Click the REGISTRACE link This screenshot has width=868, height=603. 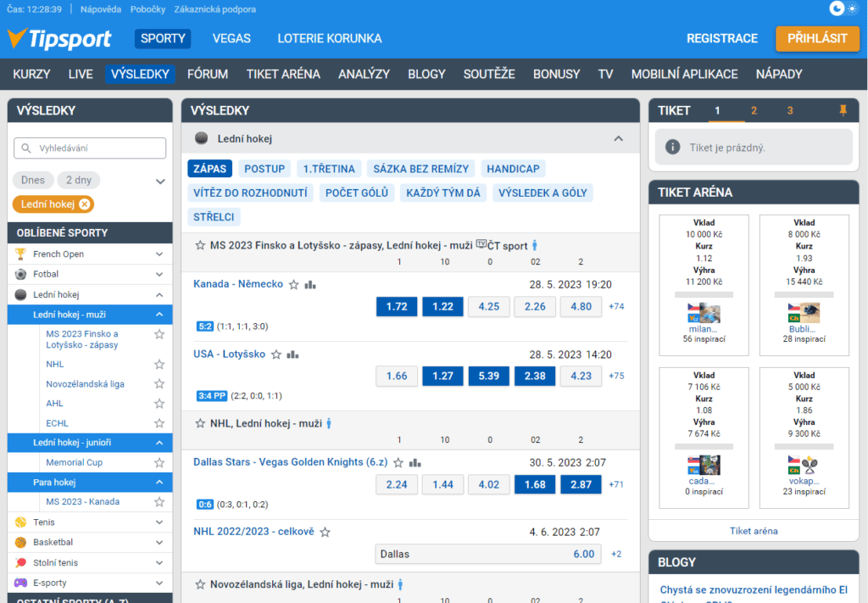point(722,38)
